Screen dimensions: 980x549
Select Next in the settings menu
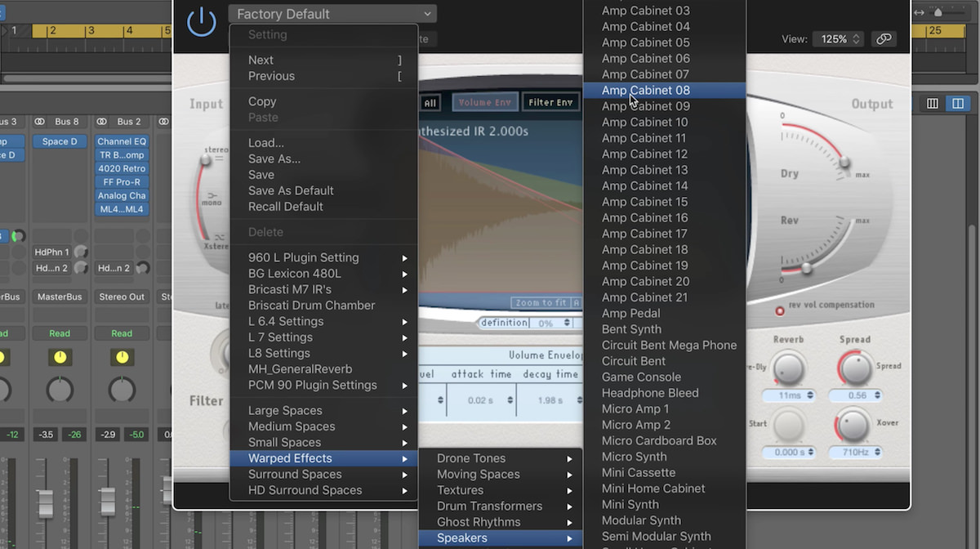(x=324, y=60)
